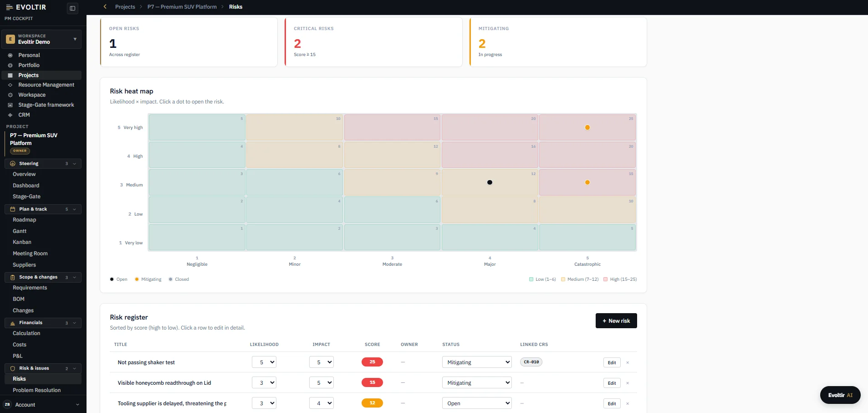Open Evoltir Demo workspace dropdown
The image size is (868, 413).
[x=41, y=39]
